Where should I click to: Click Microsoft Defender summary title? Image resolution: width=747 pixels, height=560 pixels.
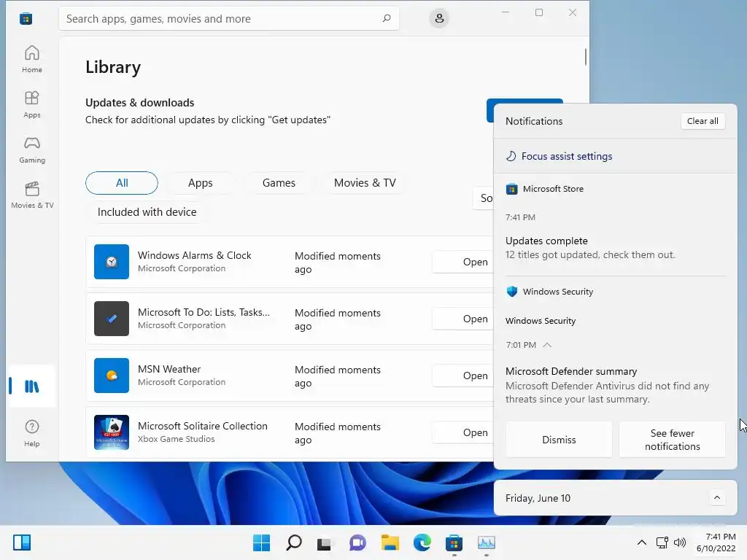(x=570, y=371)
